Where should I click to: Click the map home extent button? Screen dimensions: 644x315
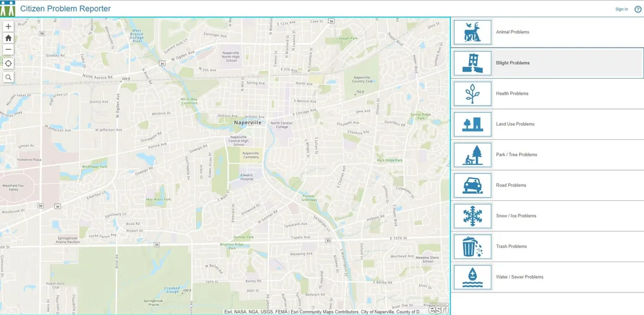(x=8, y=38)
